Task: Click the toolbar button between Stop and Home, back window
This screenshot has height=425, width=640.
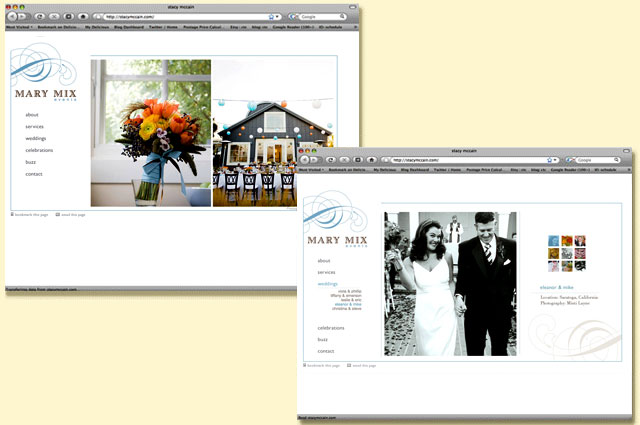Action: coord(68,17)
